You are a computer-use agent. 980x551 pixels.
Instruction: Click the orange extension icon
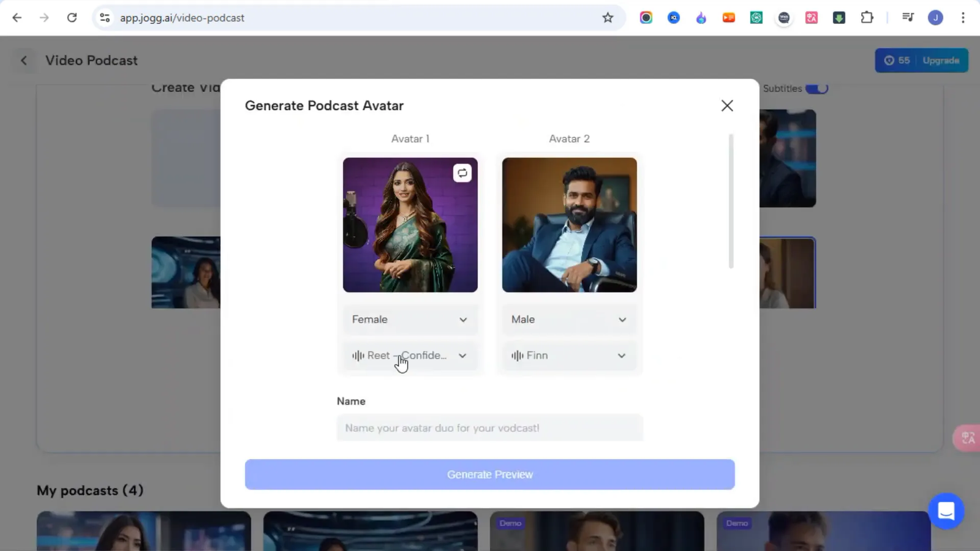[729, 18]
